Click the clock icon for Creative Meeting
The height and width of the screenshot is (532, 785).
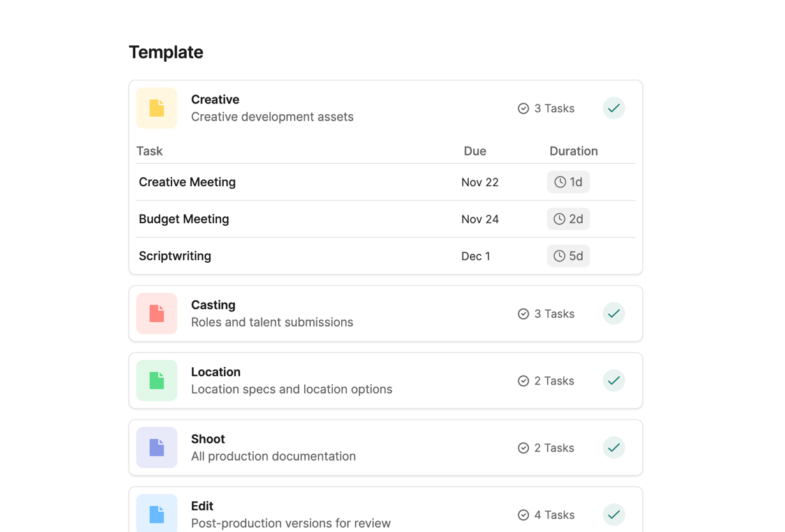click(560, 182)
